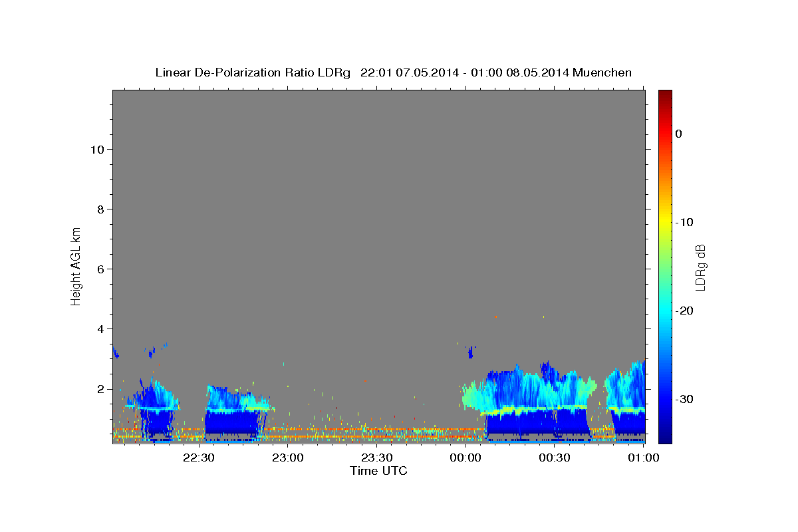Click the 23:00 time axis label

tap(287, 458)
